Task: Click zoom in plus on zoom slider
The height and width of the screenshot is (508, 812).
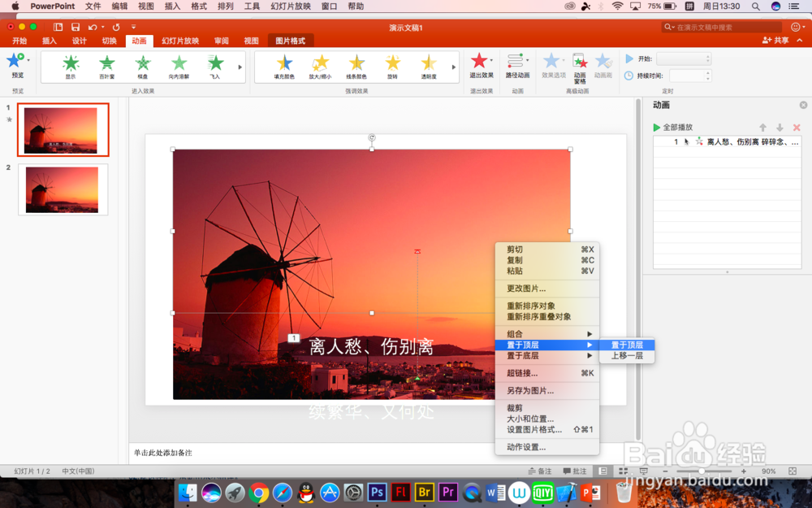Action: pyautogui.click(x=744, y=471)
